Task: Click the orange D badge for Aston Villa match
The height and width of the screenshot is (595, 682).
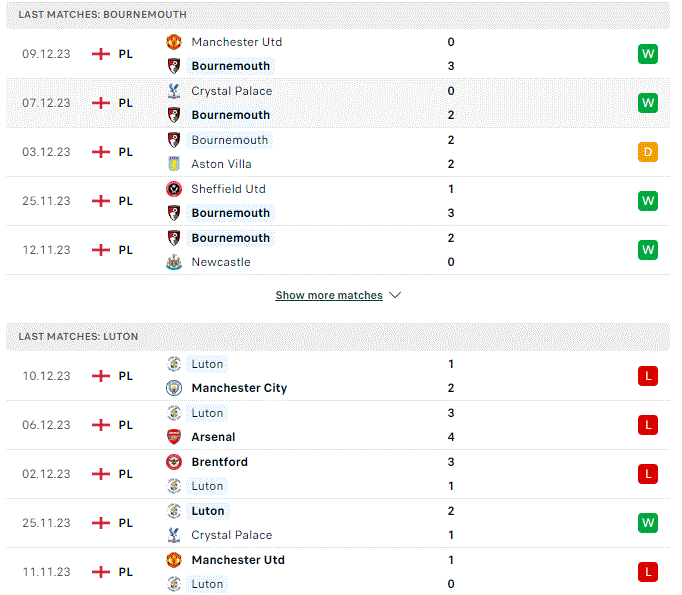Action: (648, 152)
